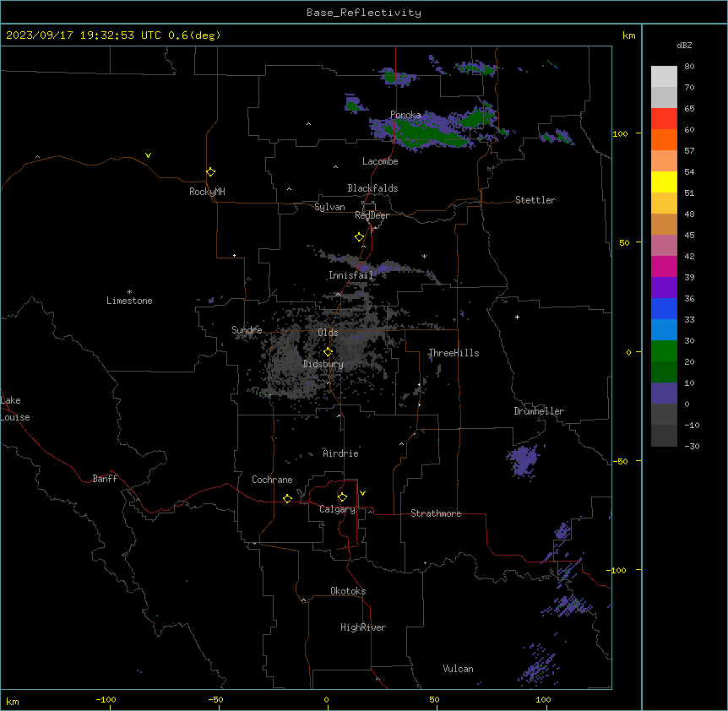Screen dimensions: 728x711
Task: Click the Innisfail city label
Action: (350, 275)
